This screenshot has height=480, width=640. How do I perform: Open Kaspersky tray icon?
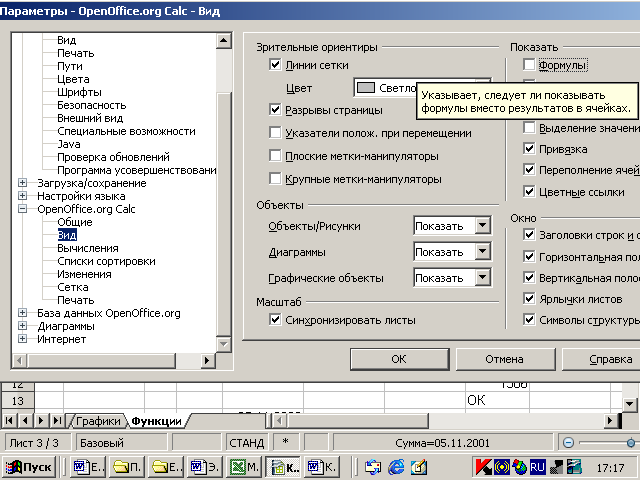coord(484,467)
